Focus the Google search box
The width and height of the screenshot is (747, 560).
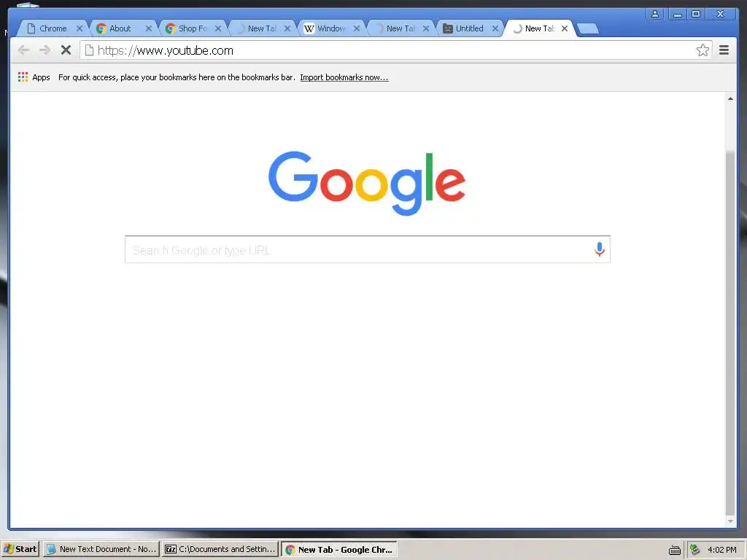click(368, 249)
